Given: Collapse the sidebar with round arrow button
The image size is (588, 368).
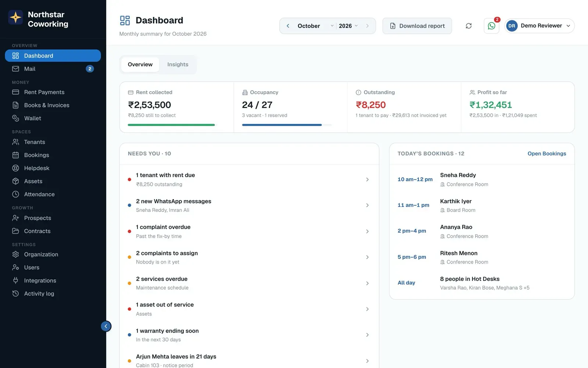Looking at the screenshot, I should 106,326.
